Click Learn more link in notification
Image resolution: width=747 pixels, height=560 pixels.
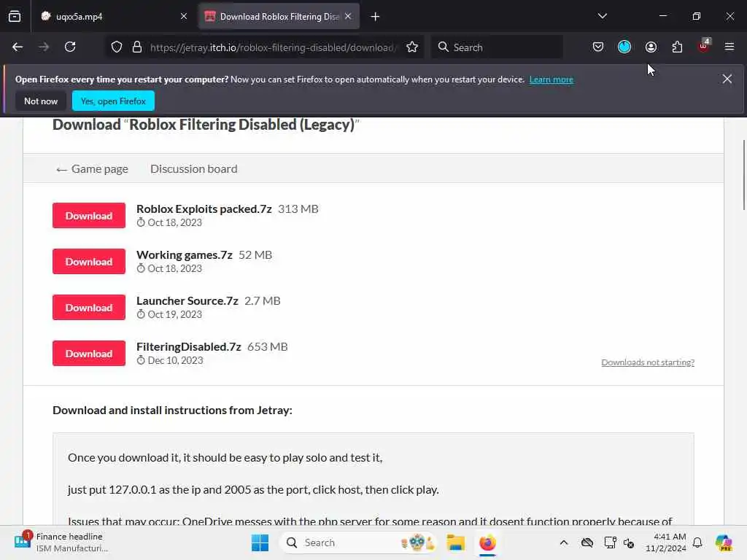point(551,79)
